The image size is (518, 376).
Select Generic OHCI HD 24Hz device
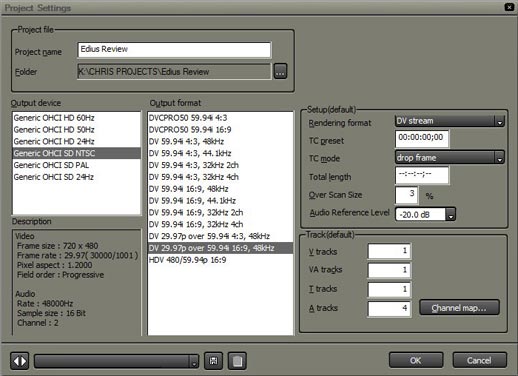click(x=76, y=141)
